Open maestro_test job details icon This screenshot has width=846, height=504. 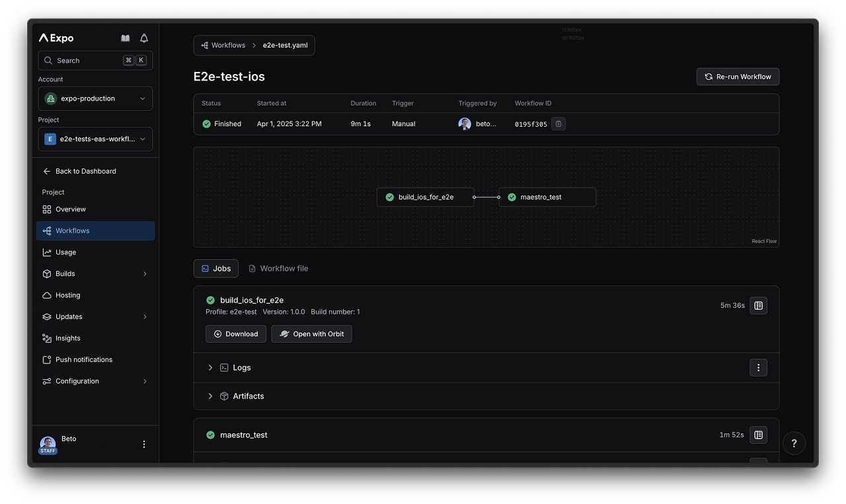click(758, 435)
